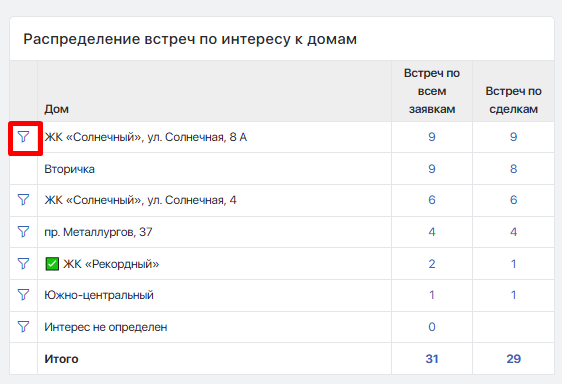Open the 0 value for Интерес не определен
This screenshot has height=384, width=562.
(432, 327)
